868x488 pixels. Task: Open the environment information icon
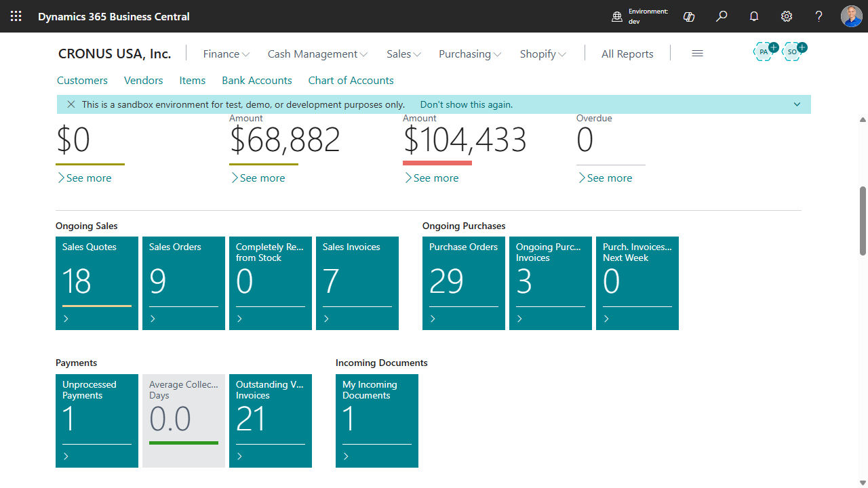click(x=617, y=16)
